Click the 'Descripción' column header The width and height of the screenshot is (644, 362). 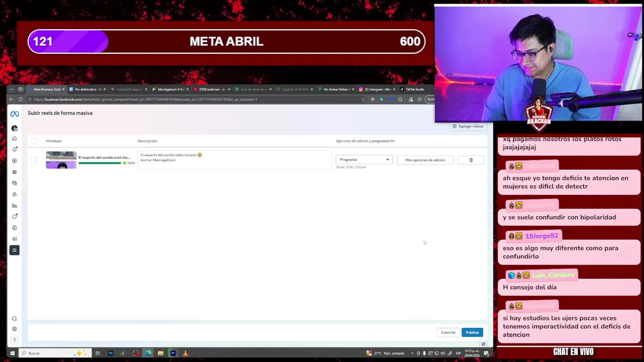(147, 141)
